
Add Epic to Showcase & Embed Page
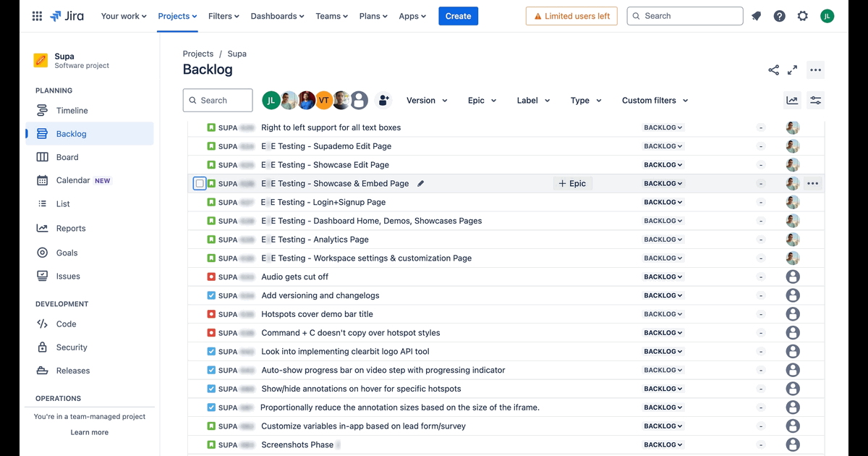click(x=572, y=184)
